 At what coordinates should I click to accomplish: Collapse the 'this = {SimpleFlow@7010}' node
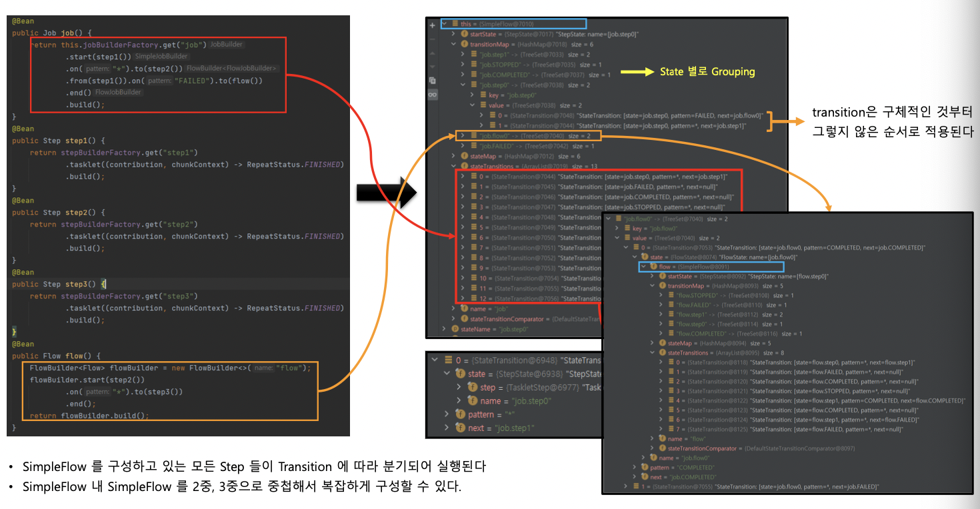pos(445,23)
